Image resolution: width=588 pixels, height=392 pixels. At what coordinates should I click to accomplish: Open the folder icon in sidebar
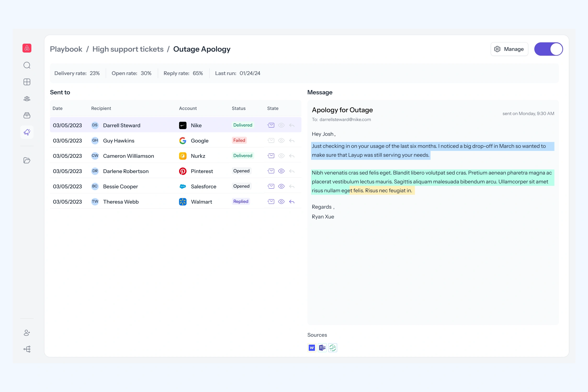click(27, 160)
